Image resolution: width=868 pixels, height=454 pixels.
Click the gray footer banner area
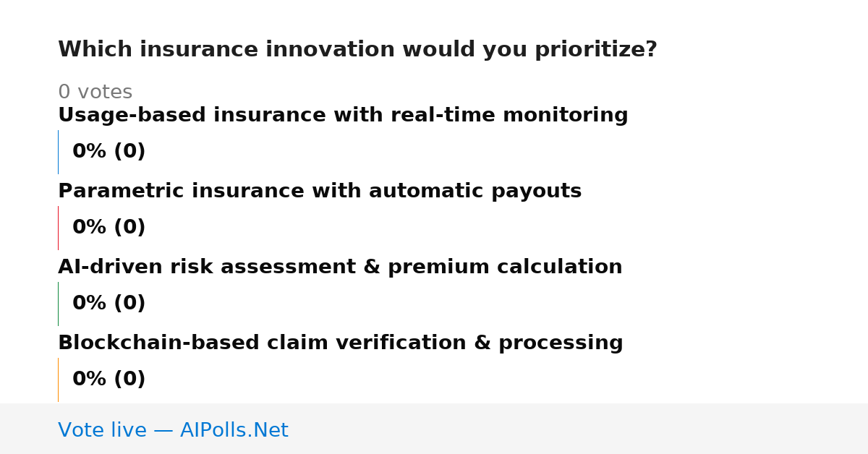pyautogui.click(x=434, y=429)
